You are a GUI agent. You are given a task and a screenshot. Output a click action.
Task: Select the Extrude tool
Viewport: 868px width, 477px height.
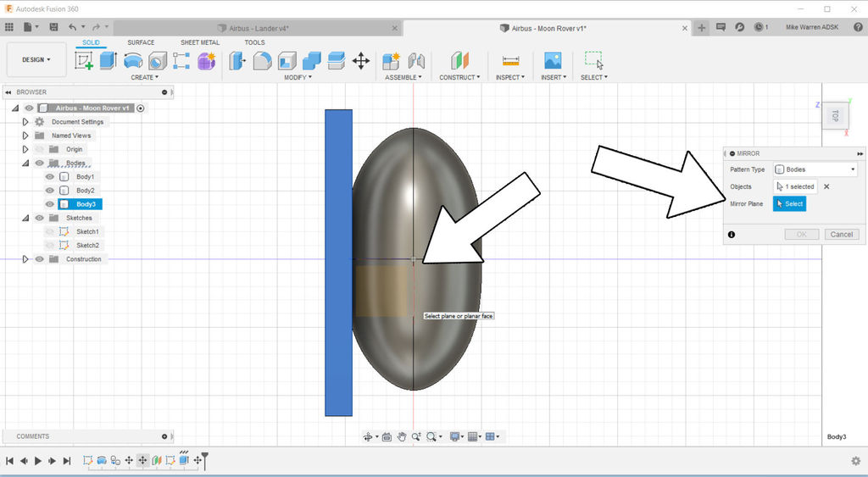pos(108,61)
